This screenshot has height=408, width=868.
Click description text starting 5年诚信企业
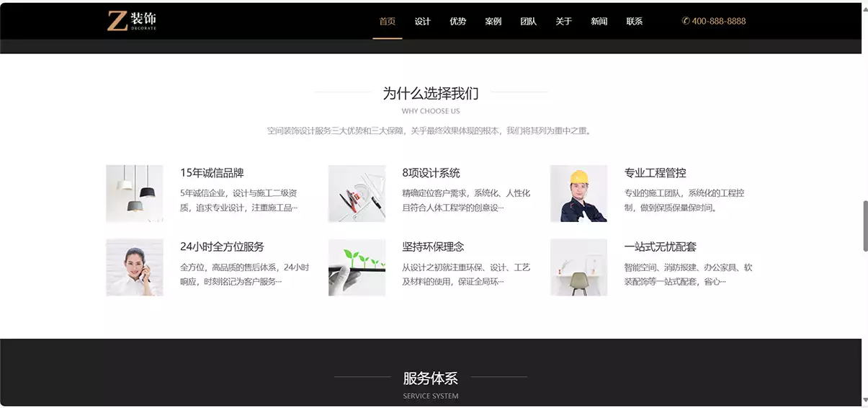(238, 200)
